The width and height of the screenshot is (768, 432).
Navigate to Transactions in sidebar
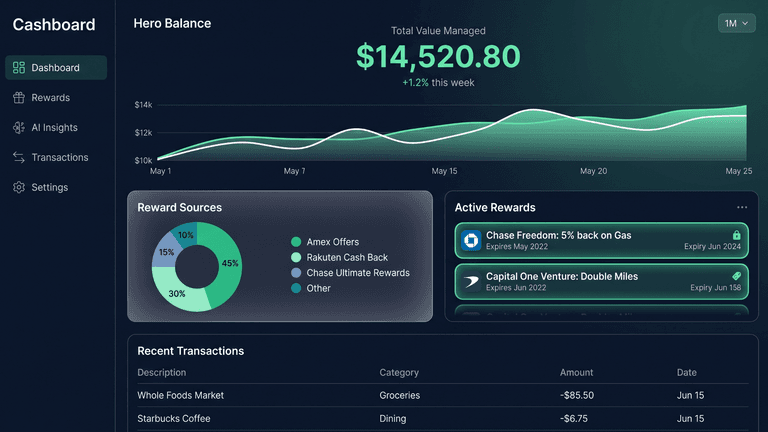click(56, 157)
